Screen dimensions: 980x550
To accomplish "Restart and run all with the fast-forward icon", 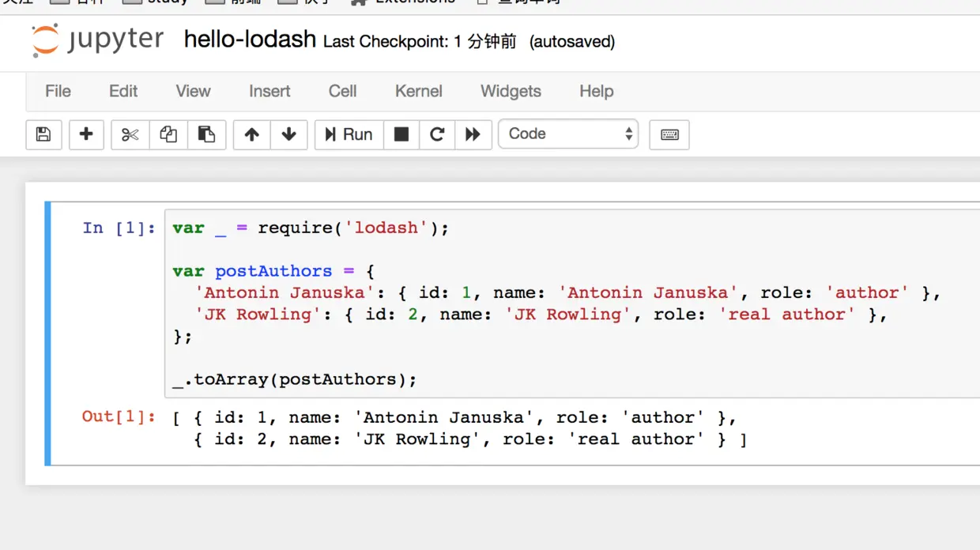I will (x=473, y=134).
